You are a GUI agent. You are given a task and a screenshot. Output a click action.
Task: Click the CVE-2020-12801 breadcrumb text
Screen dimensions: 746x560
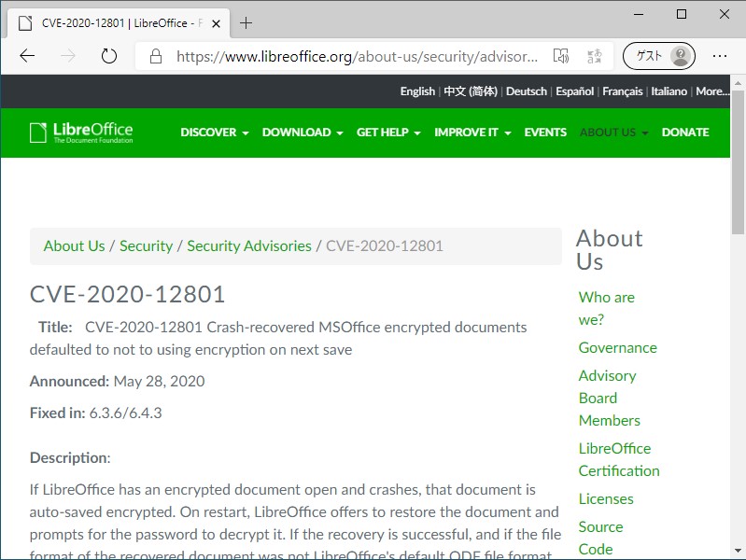(x=385, y=246)
